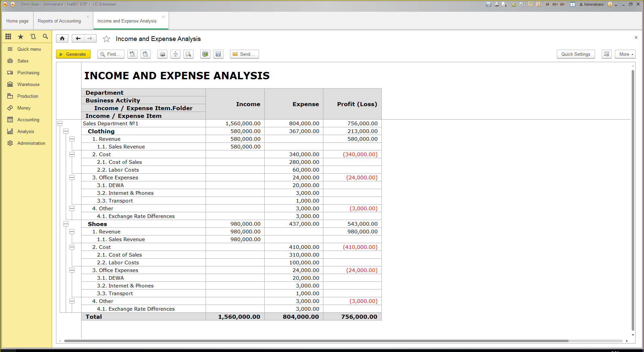Click the M memory button
Image resolution: width=644 pixels, height=352 pixels.
click(x=547, y=4)
